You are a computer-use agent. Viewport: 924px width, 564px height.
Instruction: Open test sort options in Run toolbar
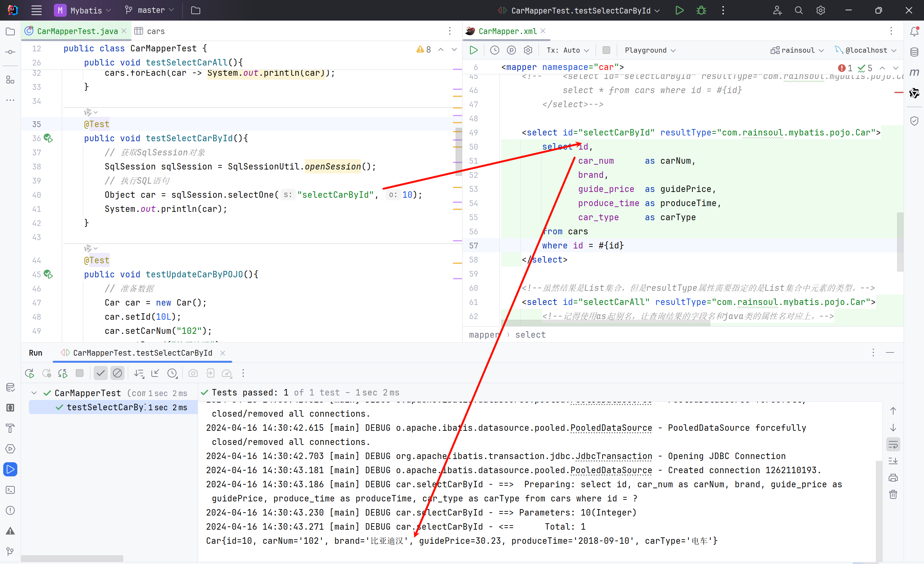pyautogui.click(x=139, y=373)
